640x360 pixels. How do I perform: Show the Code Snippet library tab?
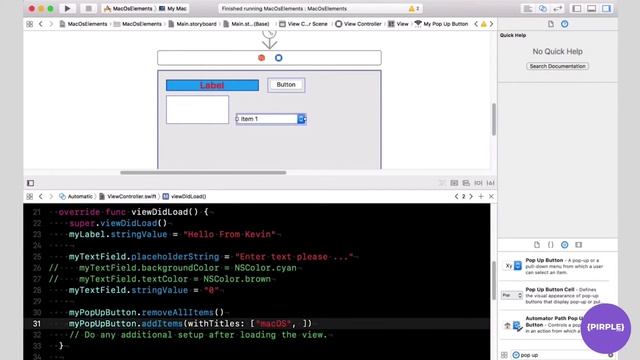click(551, 245)
